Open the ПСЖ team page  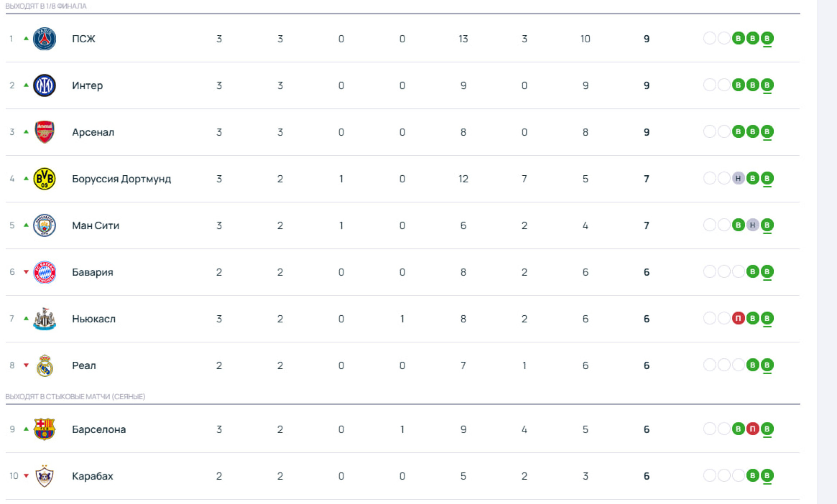(x=83, y=39)
